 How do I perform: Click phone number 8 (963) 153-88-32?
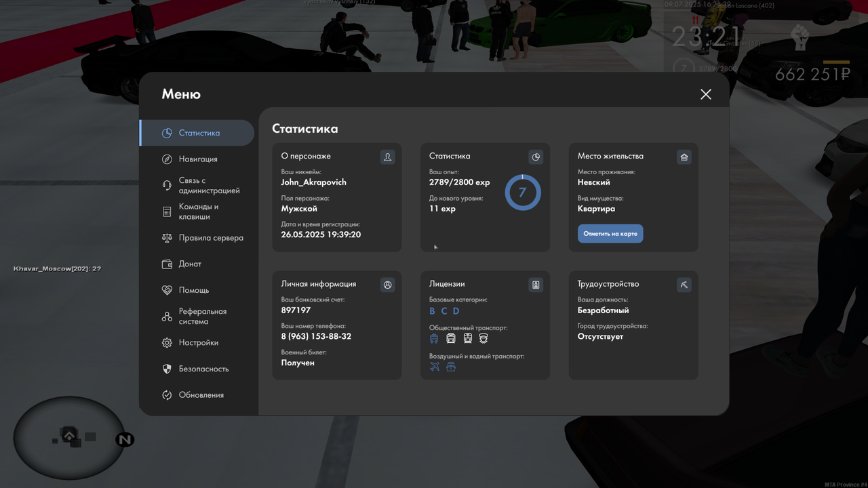click(x=316, y=337)
